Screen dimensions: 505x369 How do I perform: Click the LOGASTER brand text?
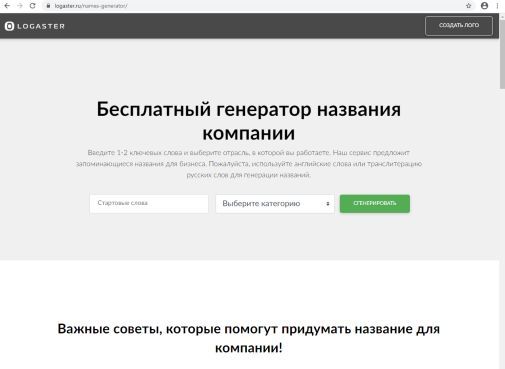[41, 26]
